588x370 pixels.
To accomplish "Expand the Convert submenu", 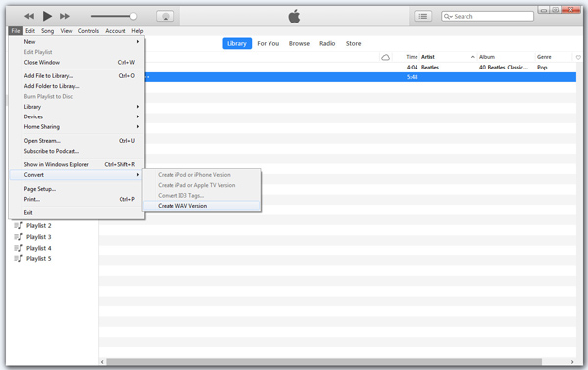I will [x=76, y=175].
